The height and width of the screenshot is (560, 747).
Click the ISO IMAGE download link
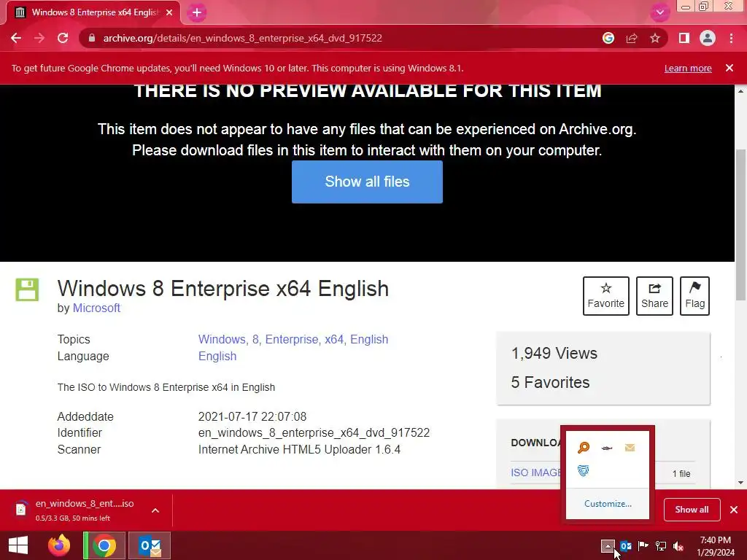[535, 472]
